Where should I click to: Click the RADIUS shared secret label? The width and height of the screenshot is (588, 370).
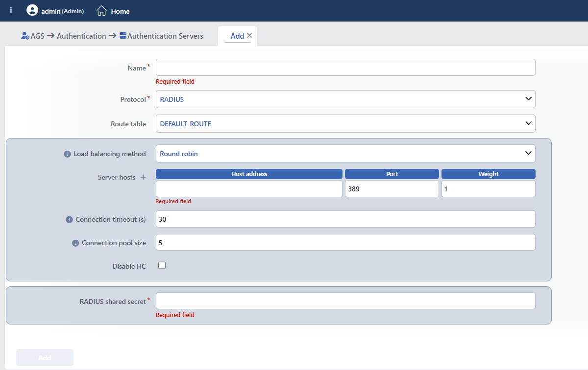click(x=113, y=301)
